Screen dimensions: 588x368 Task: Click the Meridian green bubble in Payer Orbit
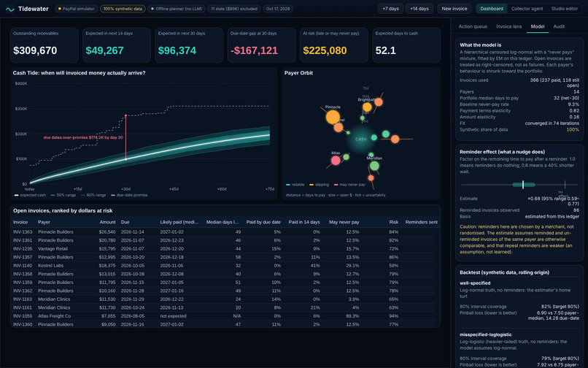[x=374, y=166]
